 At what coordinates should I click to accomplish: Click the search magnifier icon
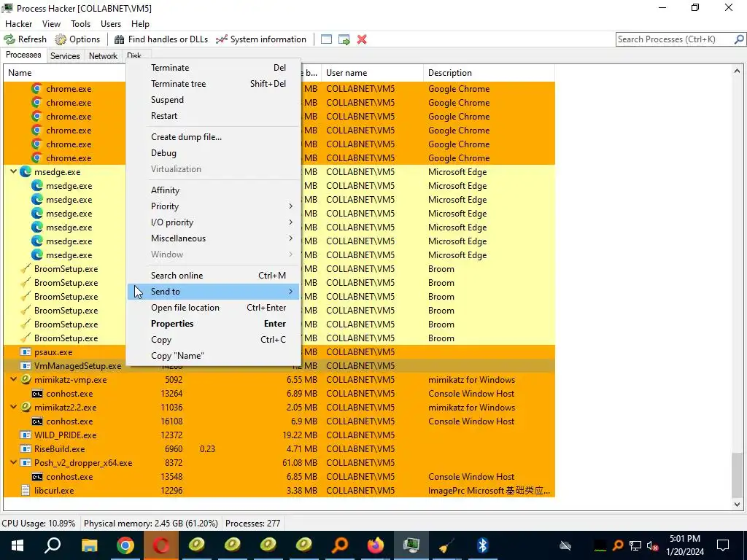pos(739,39)
